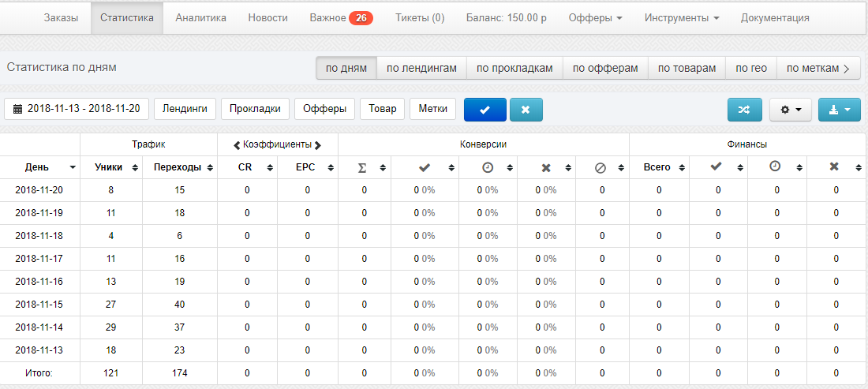Viewport: 868px width, 389px height.
Task: Open the gear settings dropdown
Action: pos(790,110)
